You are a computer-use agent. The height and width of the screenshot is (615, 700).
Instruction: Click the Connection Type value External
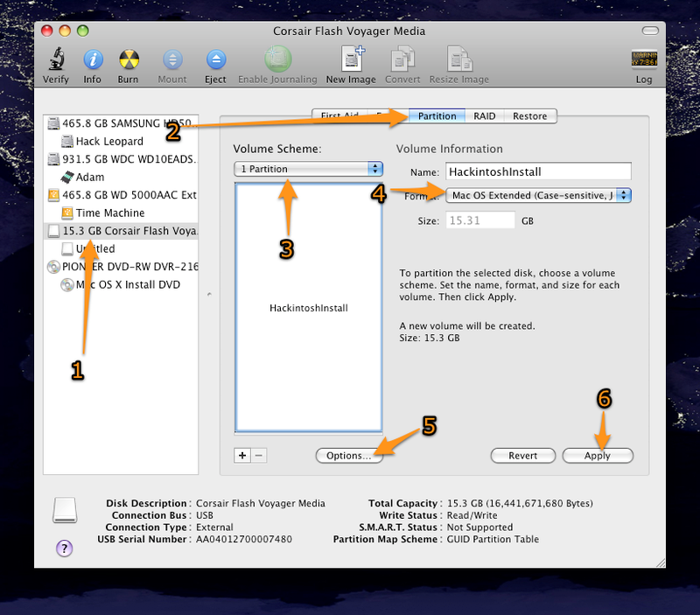coord(214,527)
